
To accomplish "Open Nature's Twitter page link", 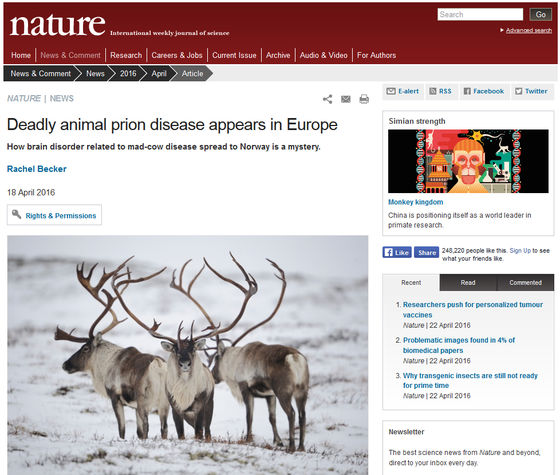I will [x=532, y=91].
